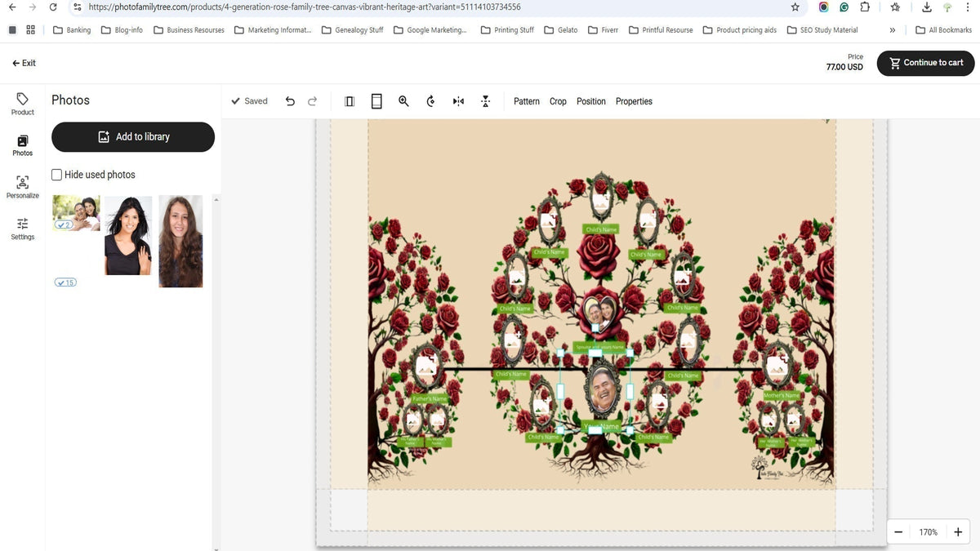
Task: Open the Genealogy Stuff bookmarks folder
Action: pyautogui.click(x=352, y=30)
